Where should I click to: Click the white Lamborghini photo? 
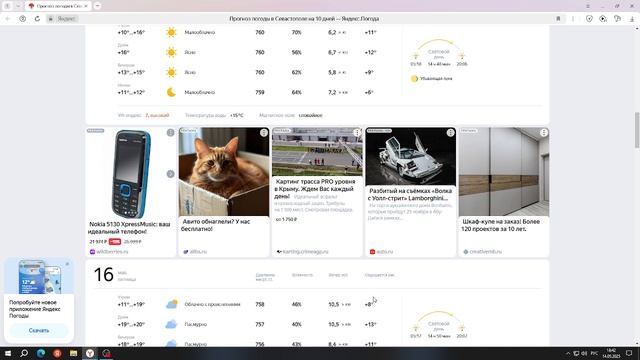coord(411,156)
